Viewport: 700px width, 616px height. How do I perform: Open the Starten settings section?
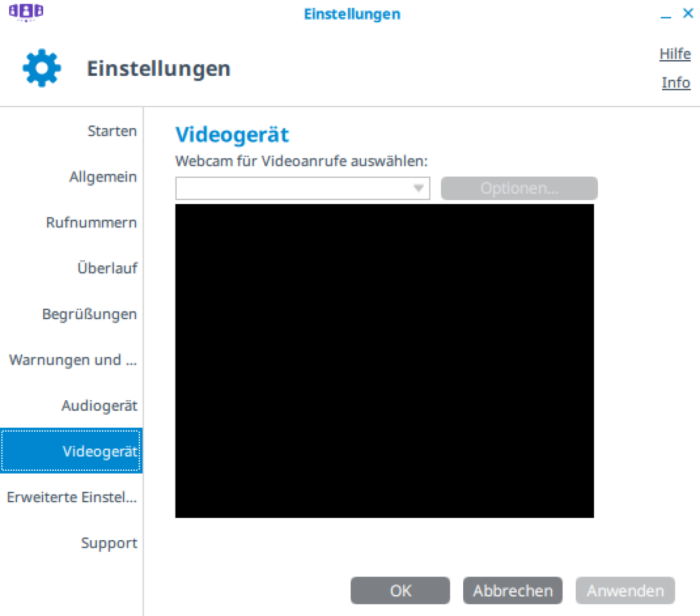coord(112,131)
